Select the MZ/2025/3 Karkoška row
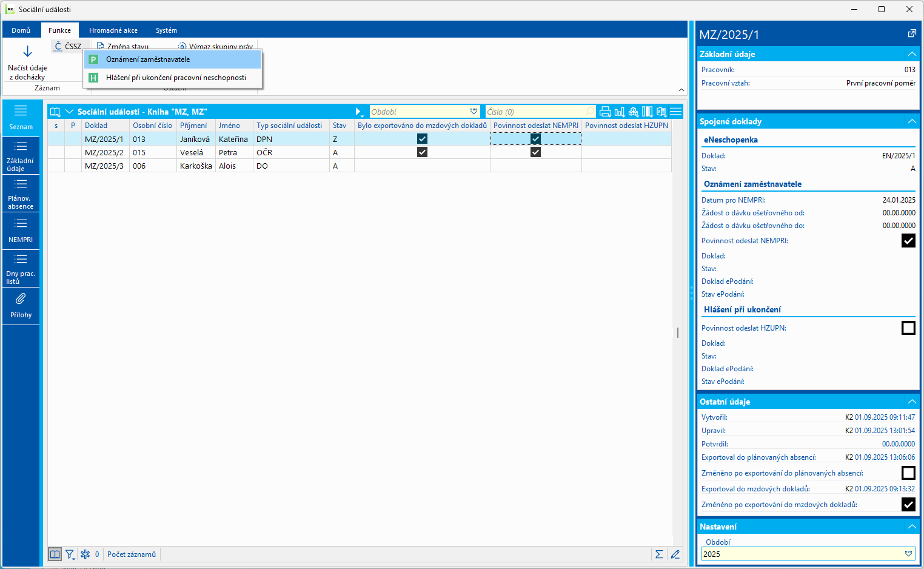The height and width of the screenshot is (569, 924). pyautogui.click(x=360, y=166)
